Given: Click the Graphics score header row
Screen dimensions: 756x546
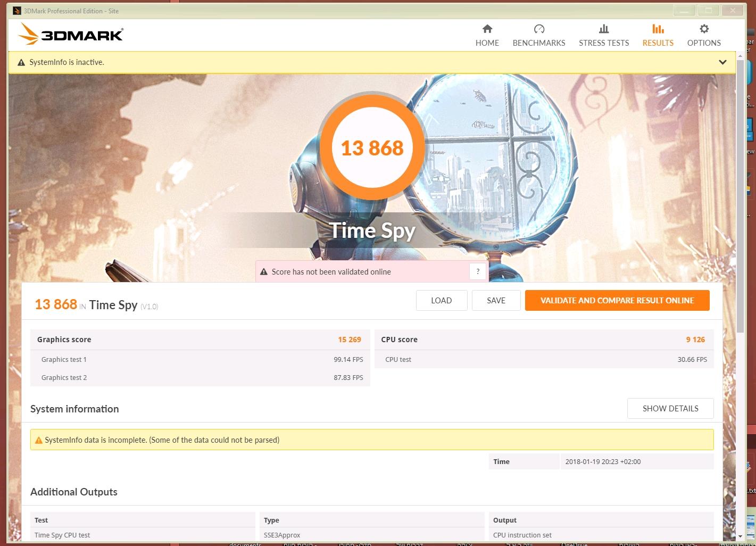Looking at the screenshot, I should [199, 340].
